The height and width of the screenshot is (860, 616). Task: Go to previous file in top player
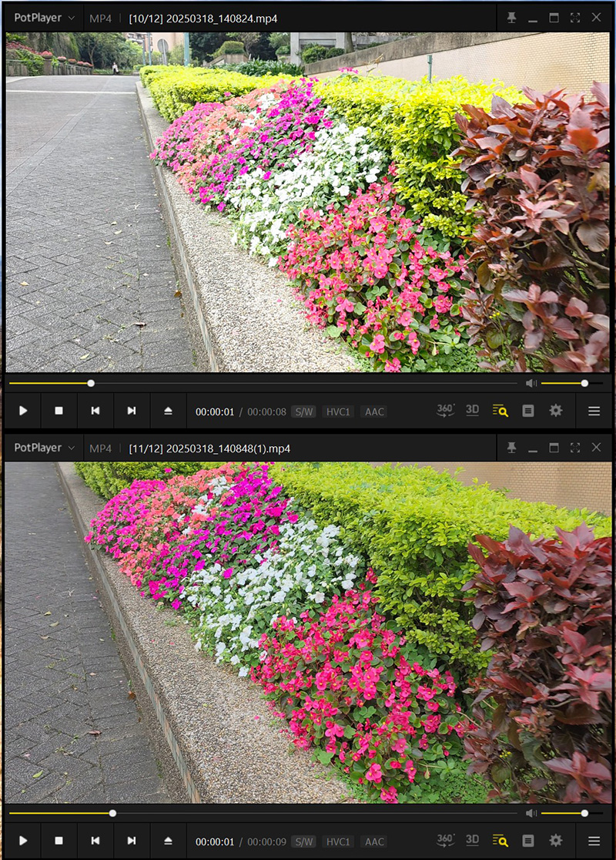click(95, 411)
